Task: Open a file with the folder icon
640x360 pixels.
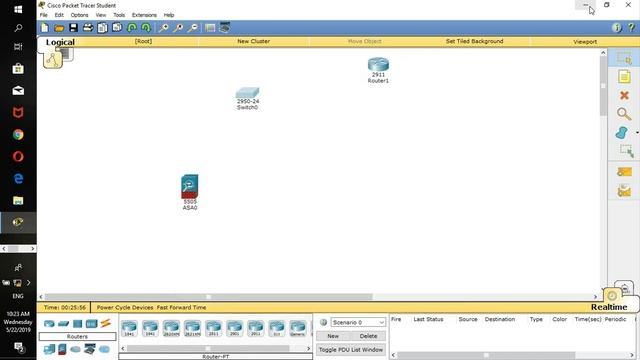Action: pos(59,28)
